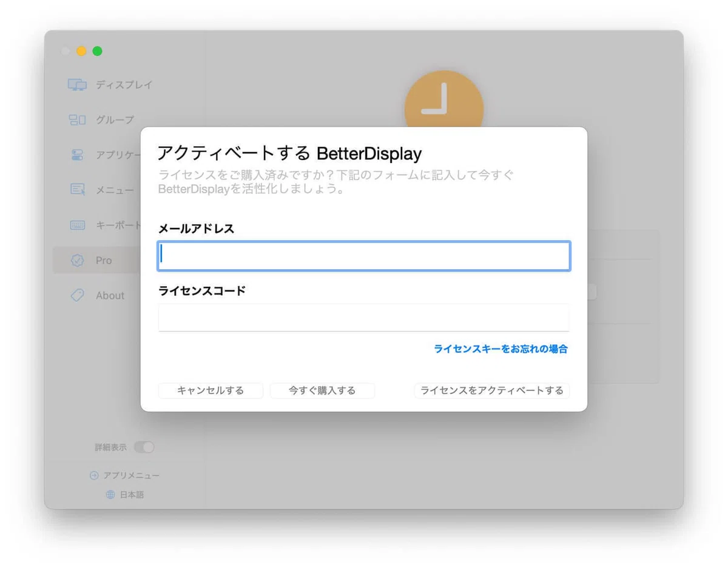The image size is (728, 568).
Task: Toggle the 詳細表示 switch
Action: [144, 447]
